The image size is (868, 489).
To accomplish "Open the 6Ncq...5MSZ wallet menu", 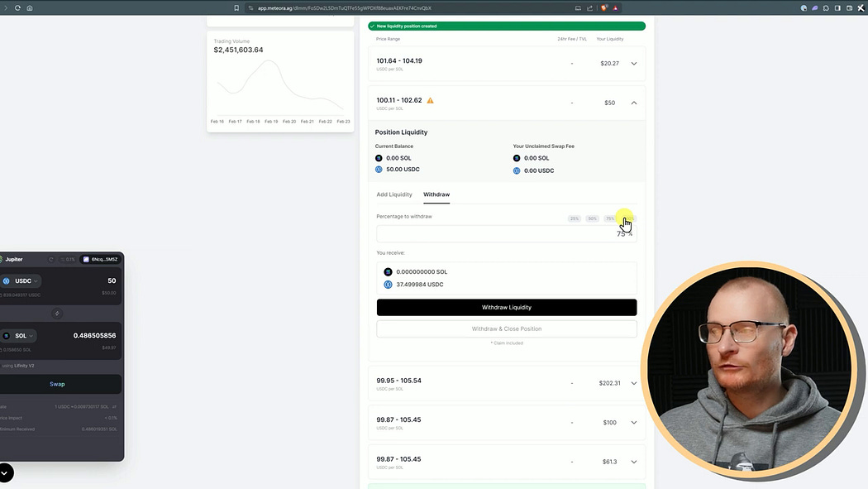I will [100, 259].
